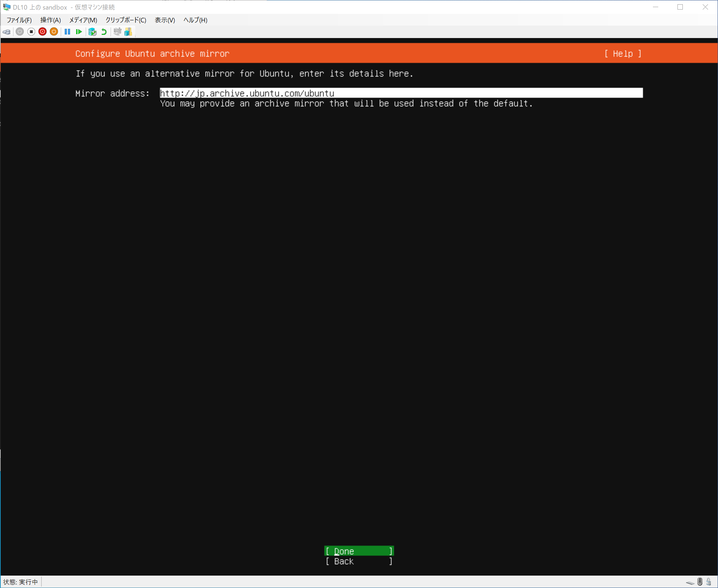Open the メディア(M) menu
Image resolution: width=718 pixels, height=588 pixels.
coord(83,20)
